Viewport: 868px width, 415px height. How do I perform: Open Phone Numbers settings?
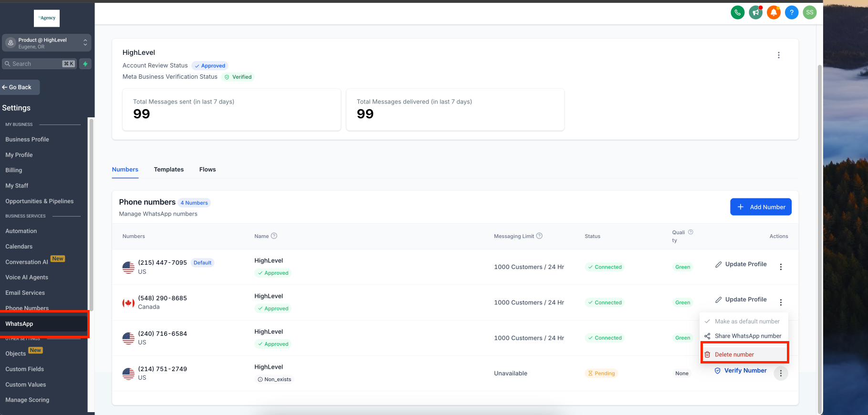[27, 308]
